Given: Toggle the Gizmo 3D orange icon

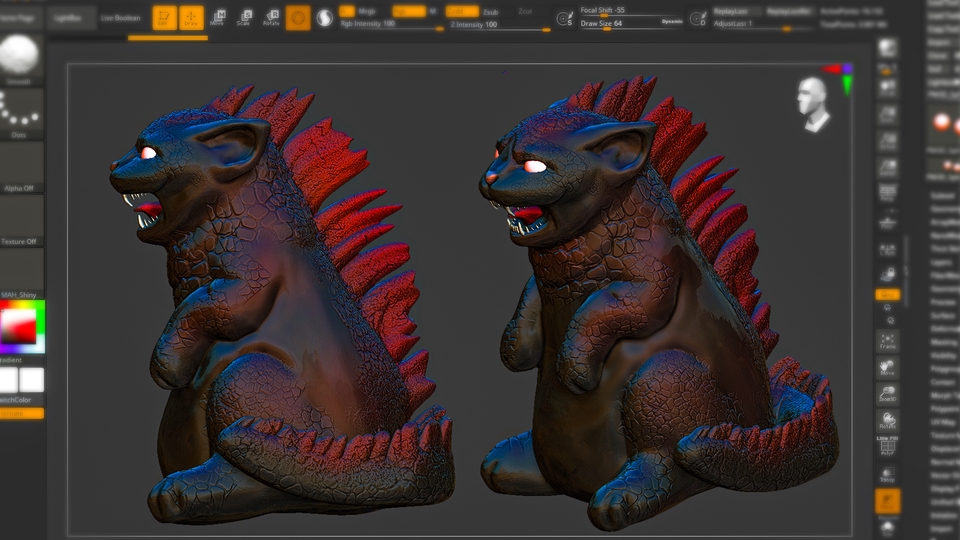Looking at the screenshot, I should [298, 18].
